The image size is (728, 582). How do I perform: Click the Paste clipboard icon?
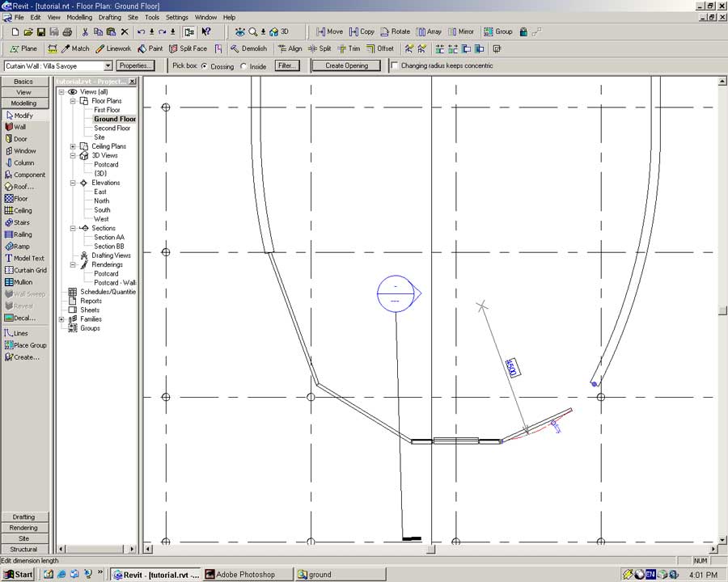coord(111,32)
